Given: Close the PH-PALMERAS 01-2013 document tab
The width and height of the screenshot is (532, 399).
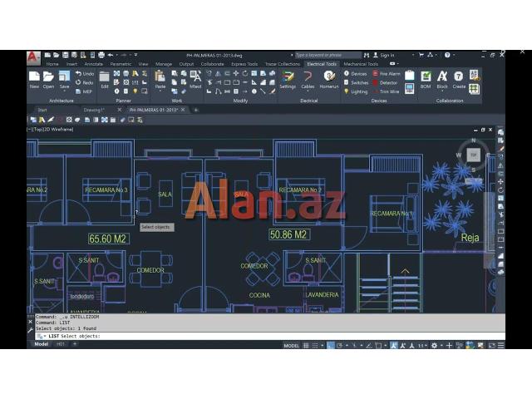Looking at the screenshot, I should pos(183,110).
